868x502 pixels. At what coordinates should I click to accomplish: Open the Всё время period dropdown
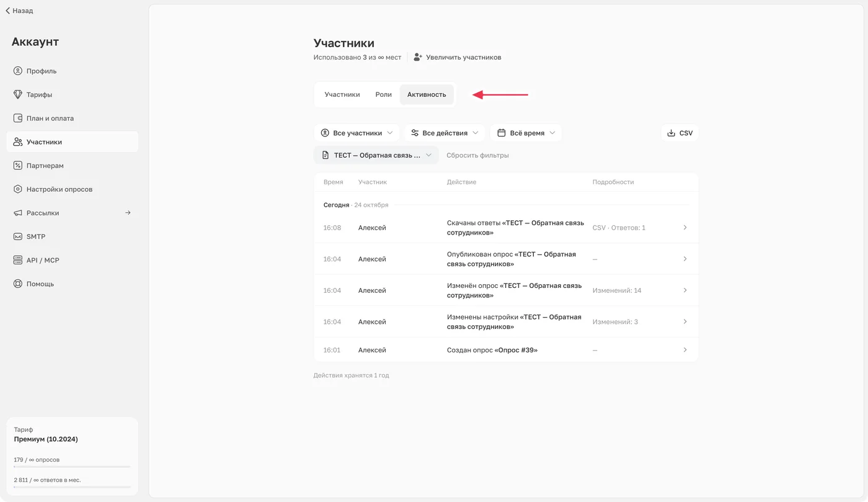point(526,133)
